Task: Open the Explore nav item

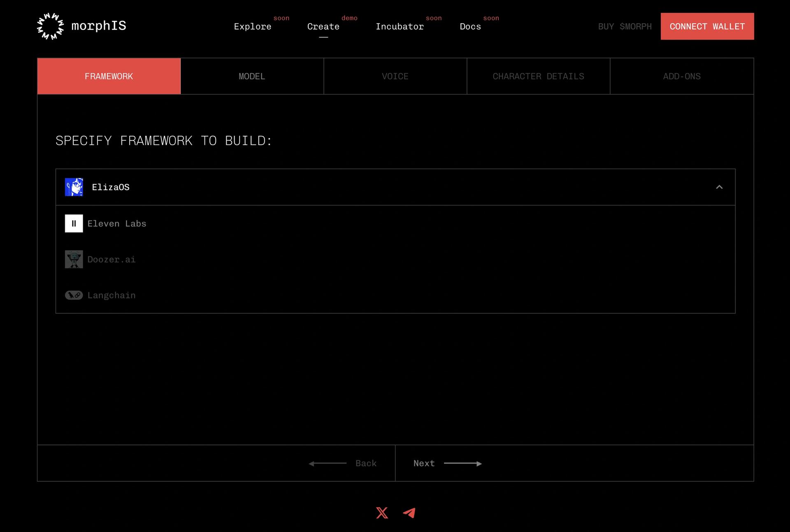Action: [x=253, y=26]
